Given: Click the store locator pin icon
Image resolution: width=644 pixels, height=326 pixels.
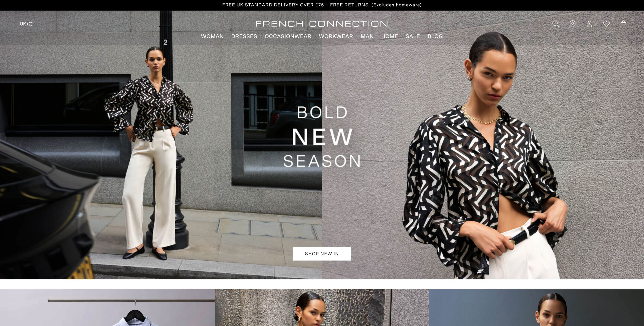Looking at the screenshot, I should pyautogui.click(x=572, y=24).
